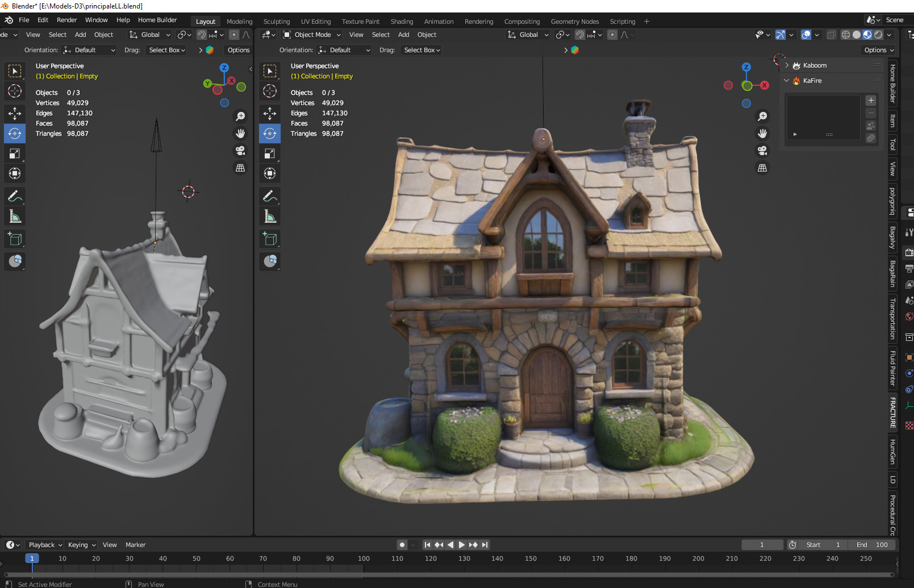The width and height of the screenshot is (914, 588).
Task: Select the Measure tool in right viewport
Action: [270, 216]
